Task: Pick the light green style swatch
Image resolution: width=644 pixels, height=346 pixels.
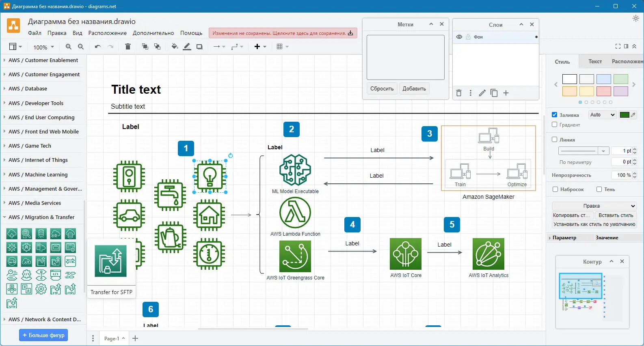Action: pyautogui.click(x=621, y=79)
